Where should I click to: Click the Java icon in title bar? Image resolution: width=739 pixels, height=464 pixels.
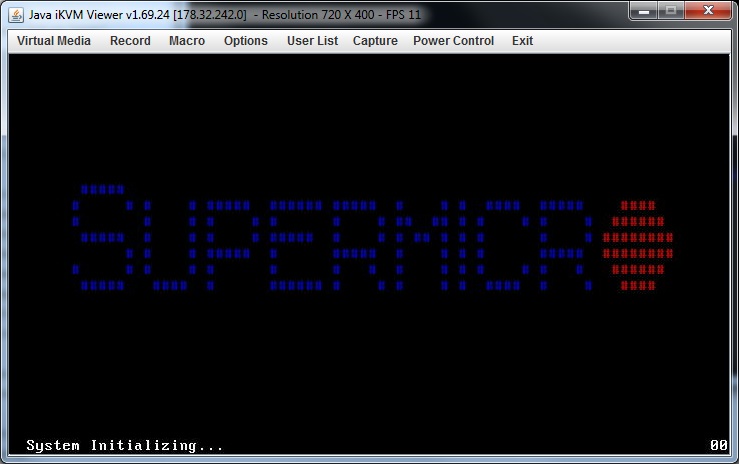coord(16,15)
